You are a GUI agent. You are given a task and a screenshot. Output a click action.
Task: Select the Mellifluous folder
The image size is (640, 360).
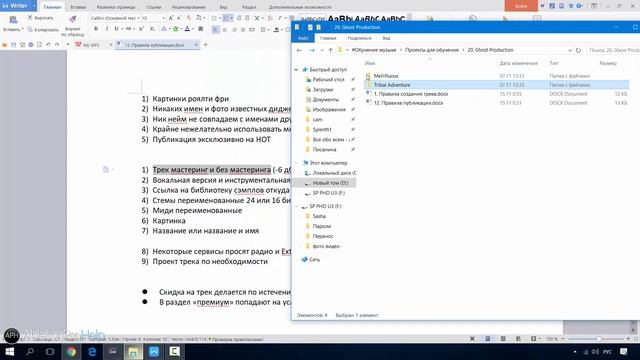[386, 76]
